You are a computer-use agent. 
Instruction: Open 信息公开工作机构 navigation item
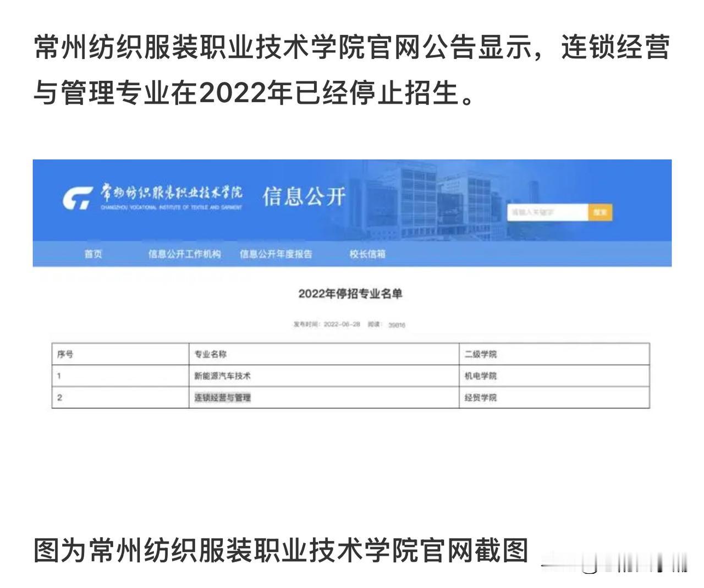coord(184,254)
